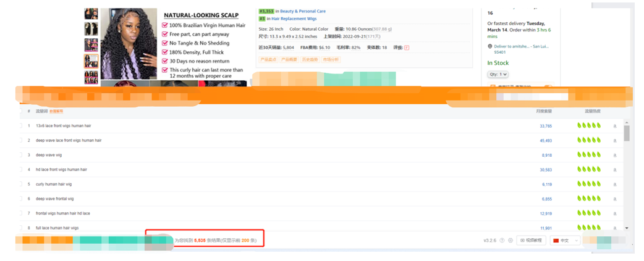Click the scrollbar down arrow of keyword table
Screen dimensions: 644x261
tap(626, 228)
